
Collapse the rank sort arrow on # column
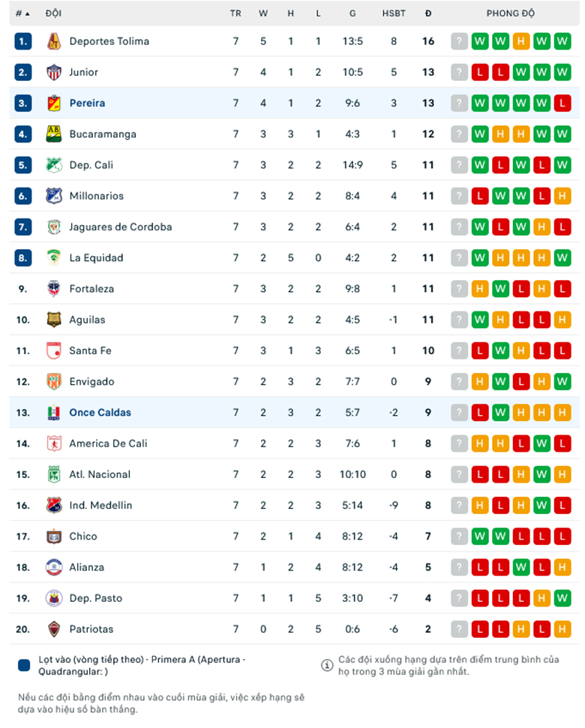click(x=28, y=13)
